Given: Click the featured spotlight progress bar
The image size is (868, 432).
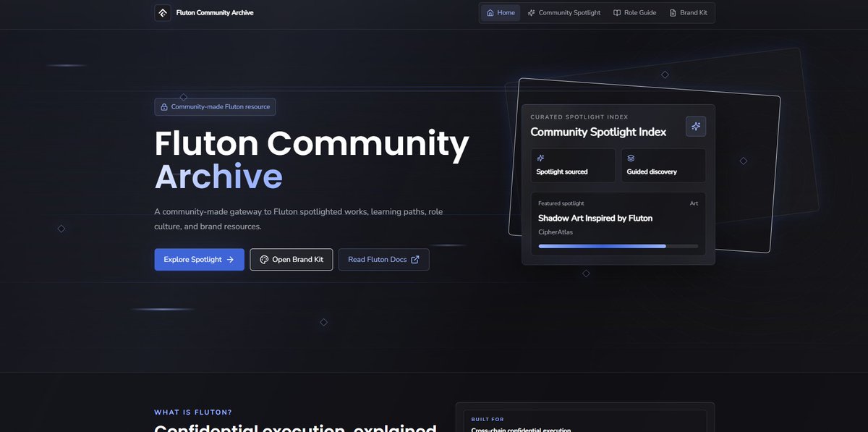Looking at the screenshot, I should (x=618, y=246).
